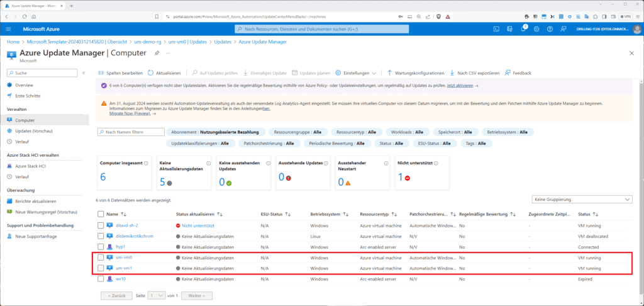
Task: Focus Nach Namen filtern field
Action: [131, 132]
